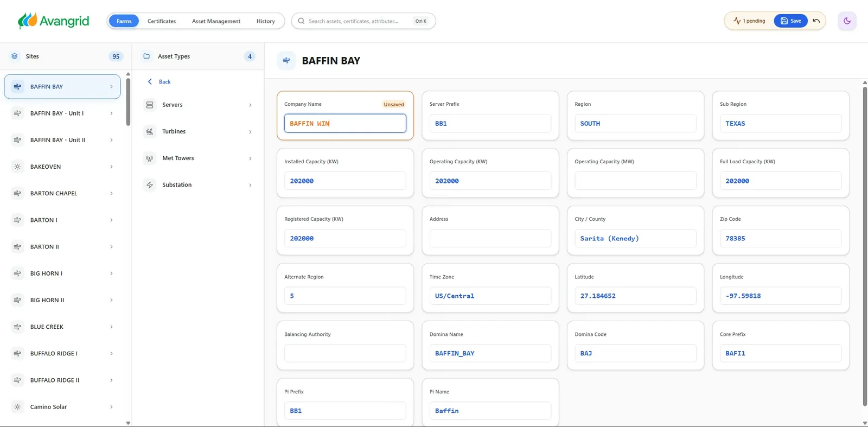This screenshot has width=868, height=427.
Task: Switch to the Farms tab
Action: (x=124, y=21)
